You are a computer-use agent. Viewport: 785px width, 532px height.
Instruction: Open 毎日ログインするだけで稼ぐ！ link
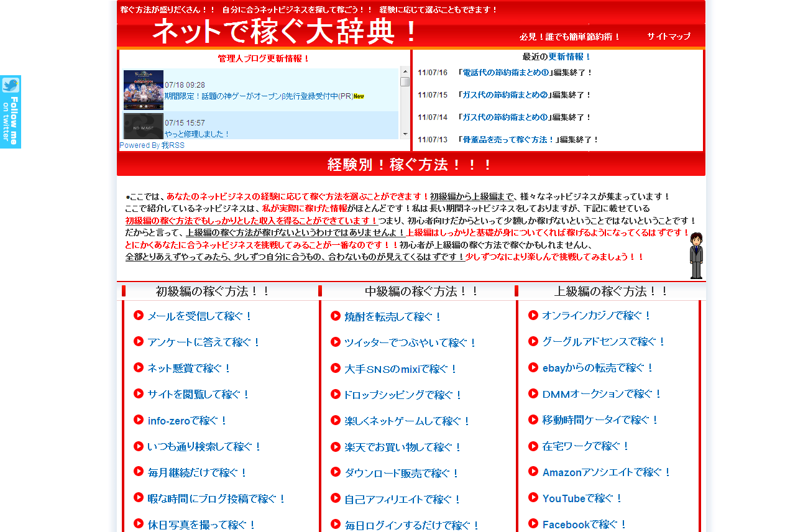413,526
